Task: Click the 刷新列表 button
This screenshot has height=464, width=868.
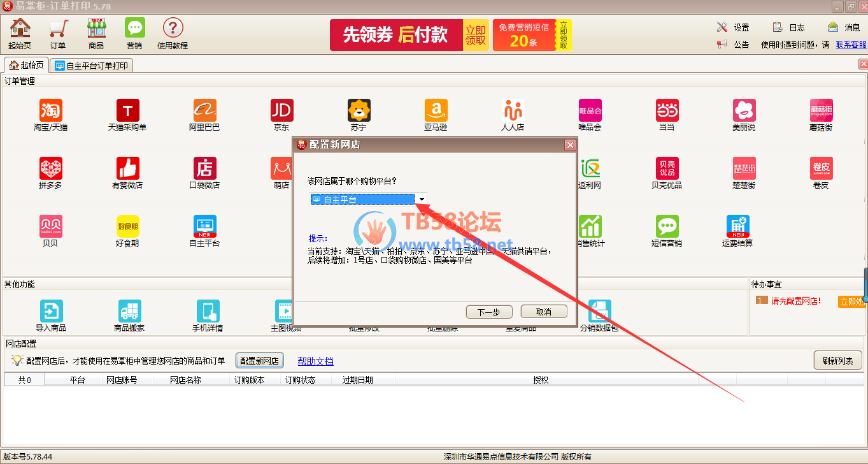Action: [x=837, y=361]
